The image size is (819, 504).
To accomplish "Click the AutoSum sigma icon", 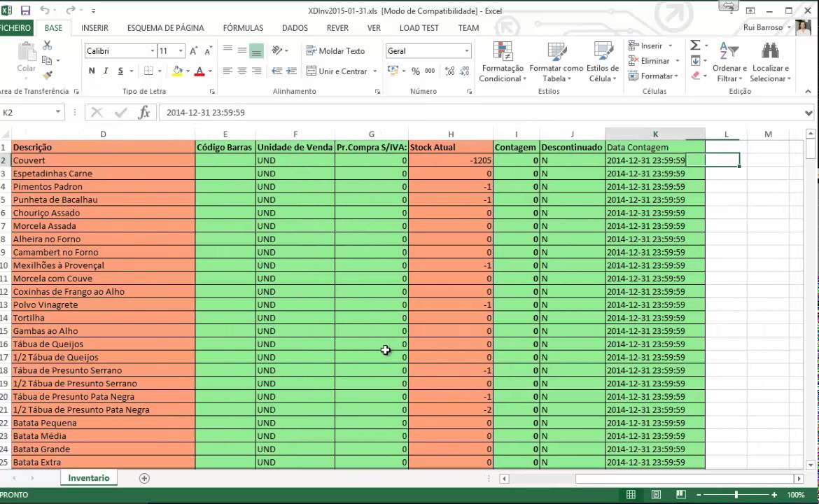I will (x=695, y=45).
